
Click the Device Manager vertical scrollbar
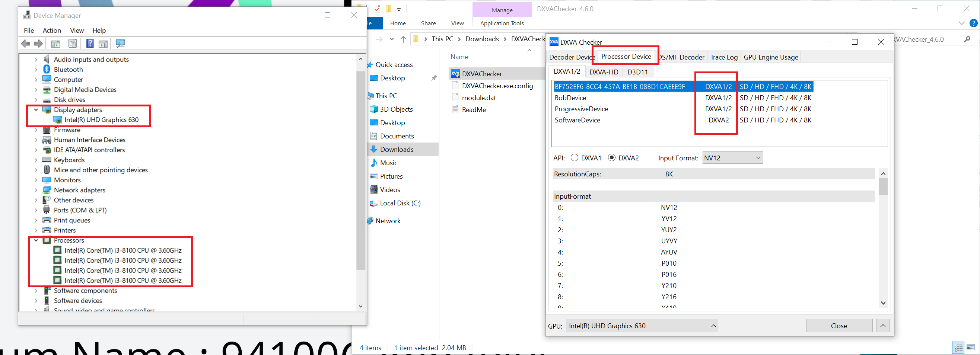coord(361,170)
